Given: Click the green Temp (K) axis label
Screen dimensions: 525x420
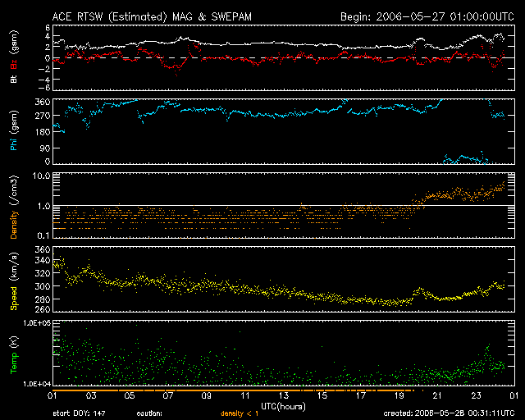Looking at the screenshot, I should pos(14,354).
